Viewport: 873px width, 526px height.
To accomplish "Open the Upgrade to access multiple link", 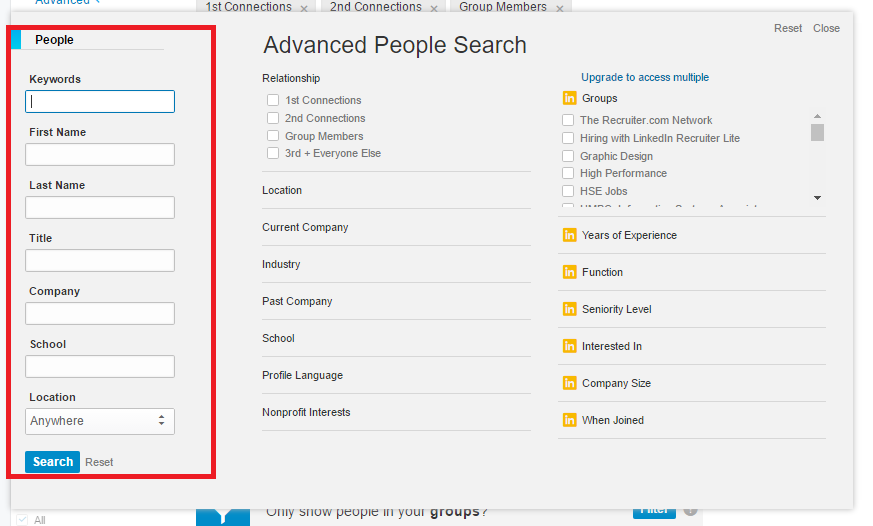I will [x=645, y=77].
